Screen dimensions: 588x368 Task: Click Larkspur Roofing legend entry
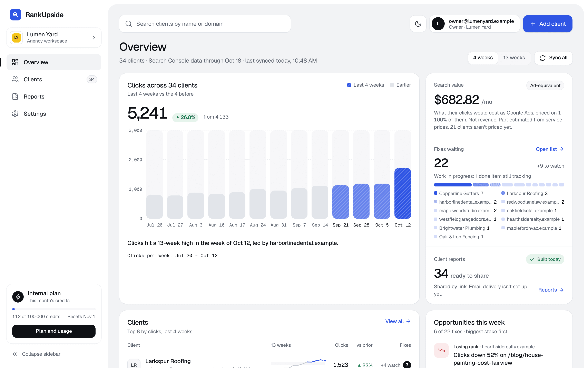click(x=524, y=193)
